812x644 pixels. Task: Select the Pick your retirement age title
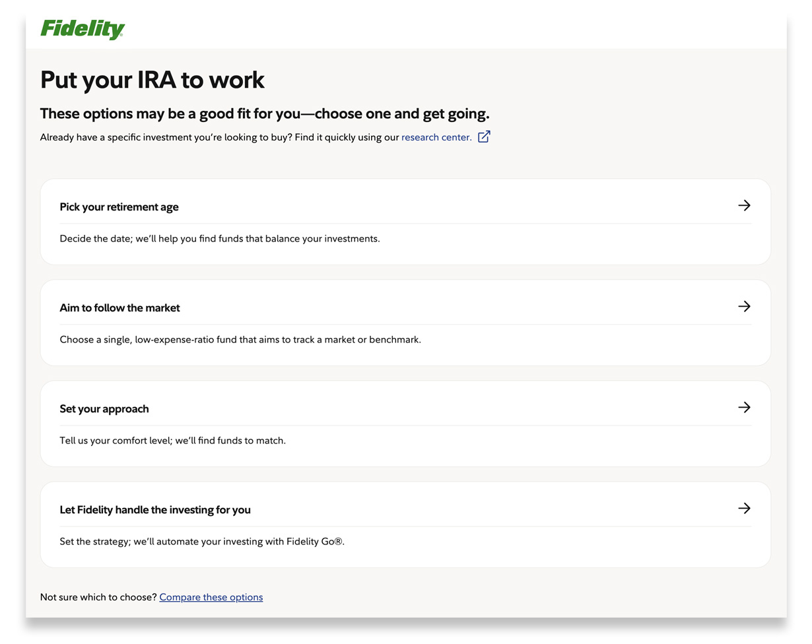click(x=119, y=207)
